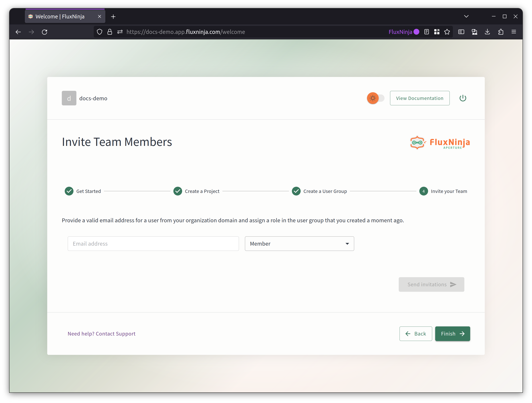
Task: Click the power logout icon
Action: coord(463,98)
